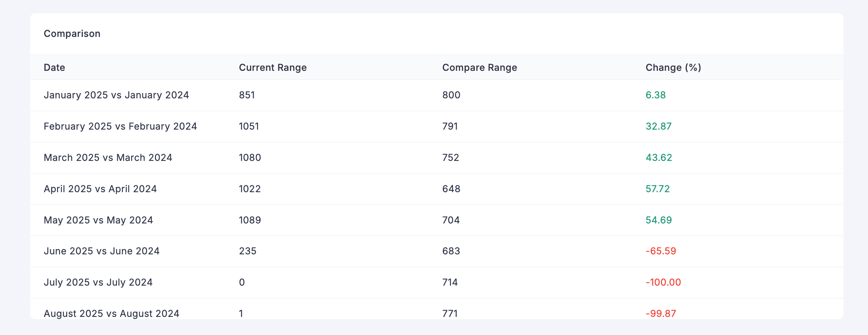Click the compare range value 704
This screenshot has height=335, width=868.
click(451, 220)
